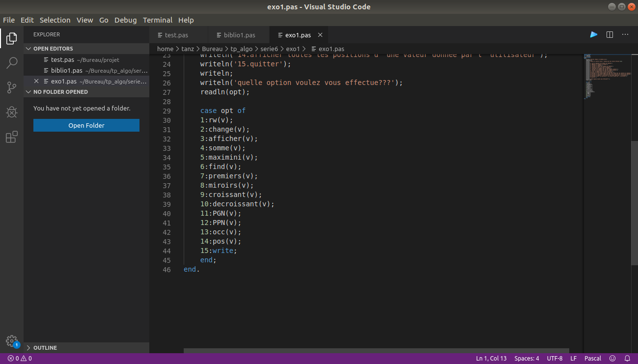
Task: Click the 10:decroissant(v); line
Action: tap(237, 204)
